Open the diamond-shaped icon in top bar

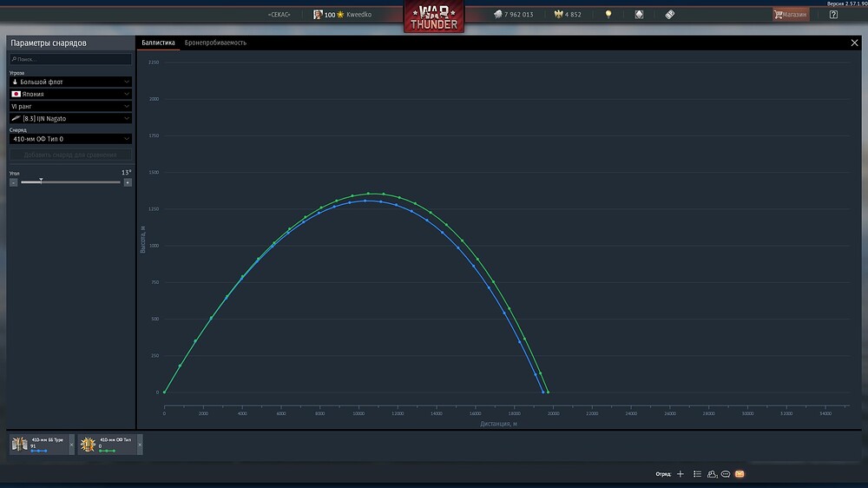[x=639, y=15]
